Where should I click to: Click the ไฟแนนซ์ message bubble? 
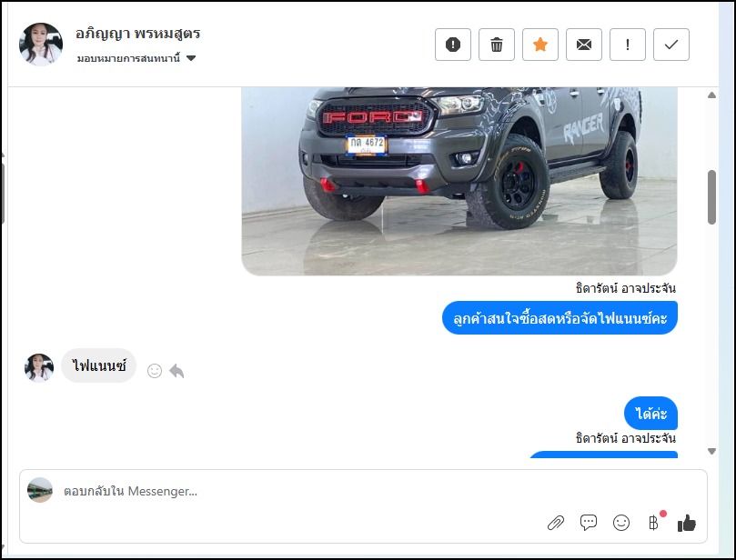click(x=98, y=365)
